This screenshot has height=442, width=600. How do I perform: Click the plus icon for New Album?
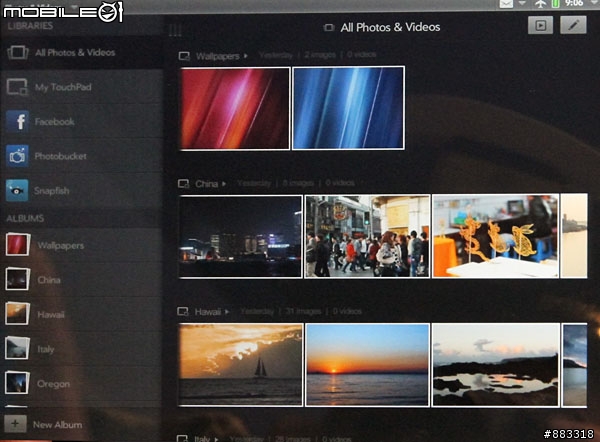[x=15, y=424]
